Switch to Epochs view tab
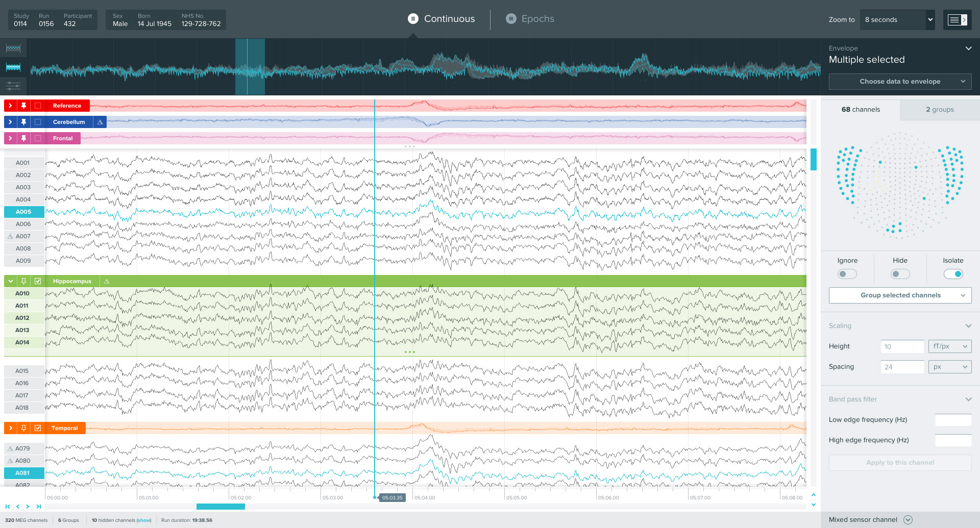The image size is (980, 528). point(530,19)
